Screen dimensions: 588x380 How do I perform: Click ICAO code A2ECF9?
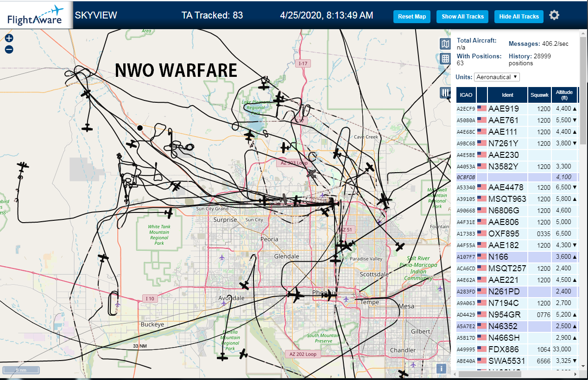tap(466, 109)
